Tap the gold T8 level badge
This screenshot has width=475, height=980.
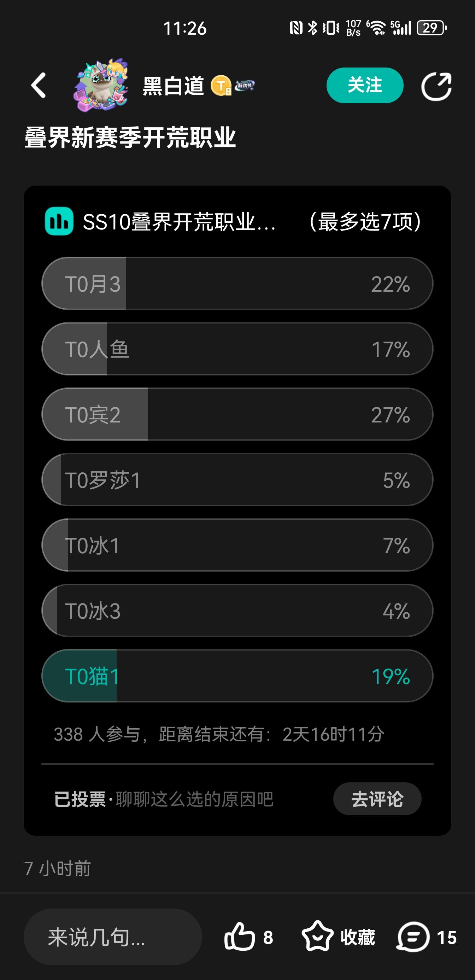221,86
